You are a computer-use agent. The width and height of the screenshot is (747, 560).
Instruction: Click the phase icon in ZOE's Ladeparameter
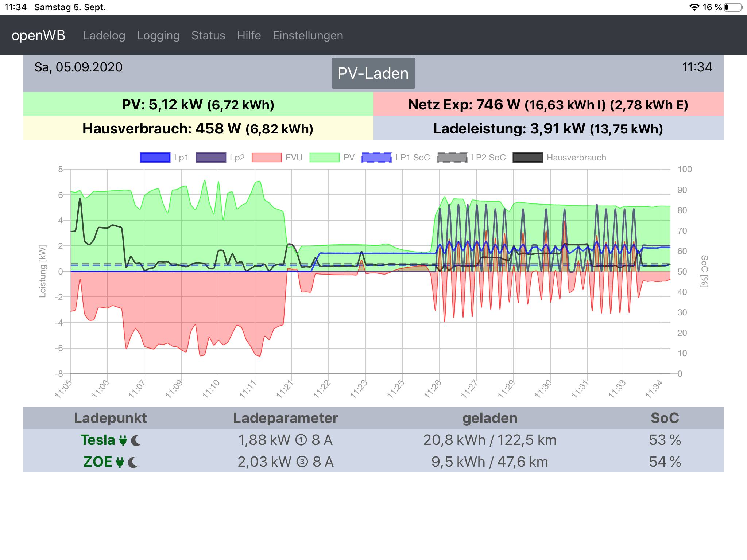click(302, 462)
